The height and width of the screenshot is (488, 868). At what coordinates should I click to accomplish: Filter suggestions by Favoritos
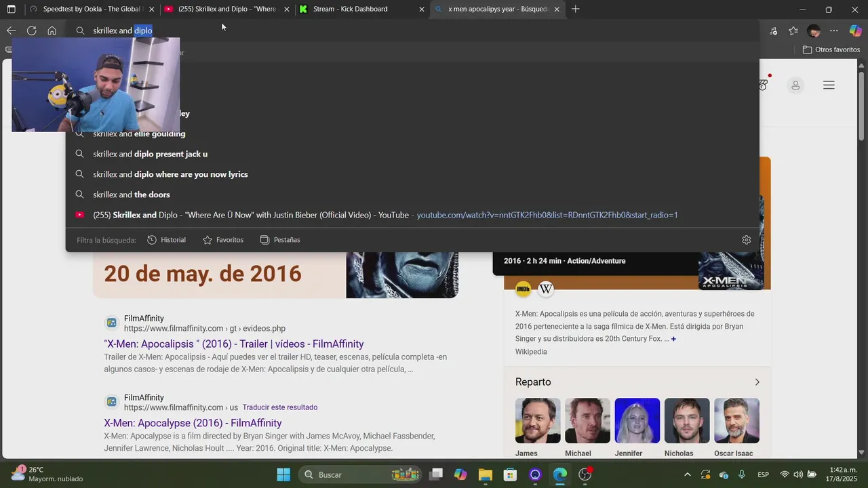pos(223,240)
